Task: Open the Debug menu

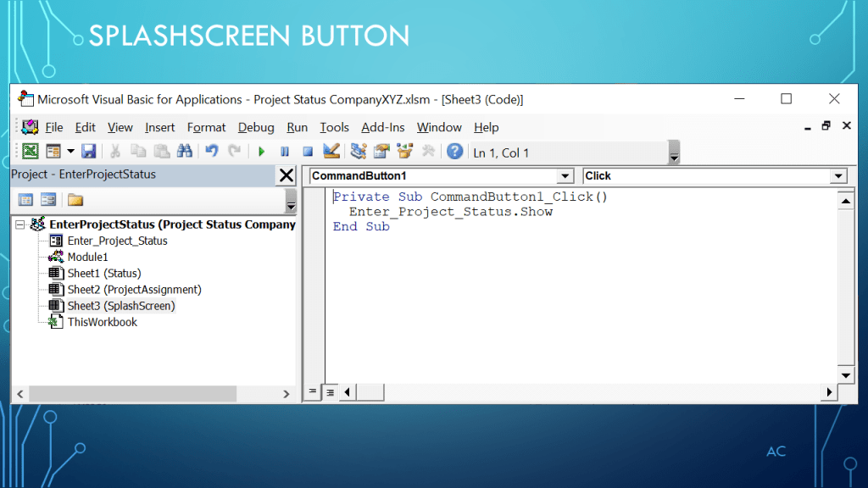Action: [256, 127]
